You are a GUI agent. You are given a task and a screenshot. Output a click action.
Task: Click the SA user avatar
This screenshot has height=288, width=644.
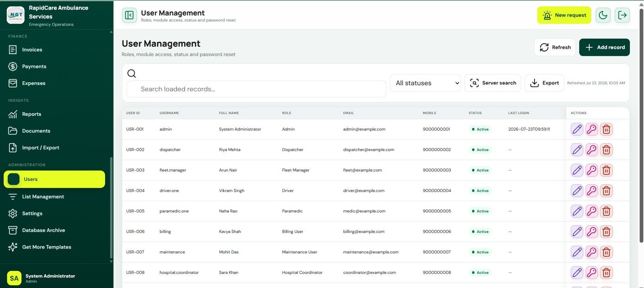[14, 278]
